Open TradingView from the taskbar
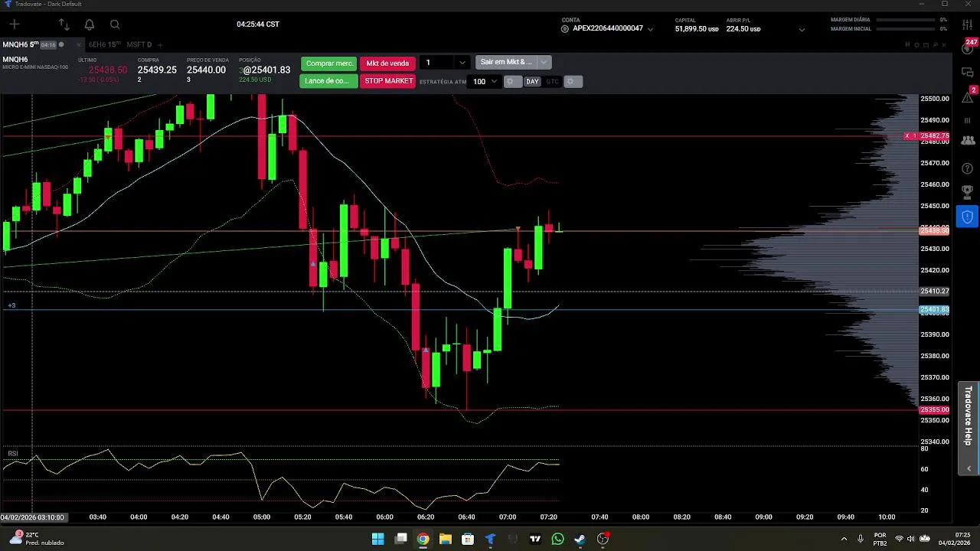This screenshot has width=980, height=551. 535,539
